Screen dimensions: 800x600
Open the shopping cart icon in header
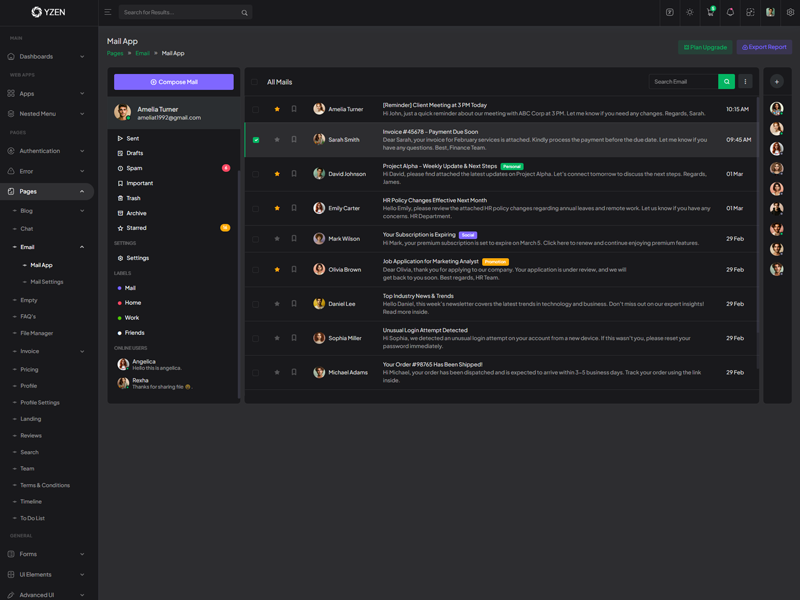[x=710, y=13]
